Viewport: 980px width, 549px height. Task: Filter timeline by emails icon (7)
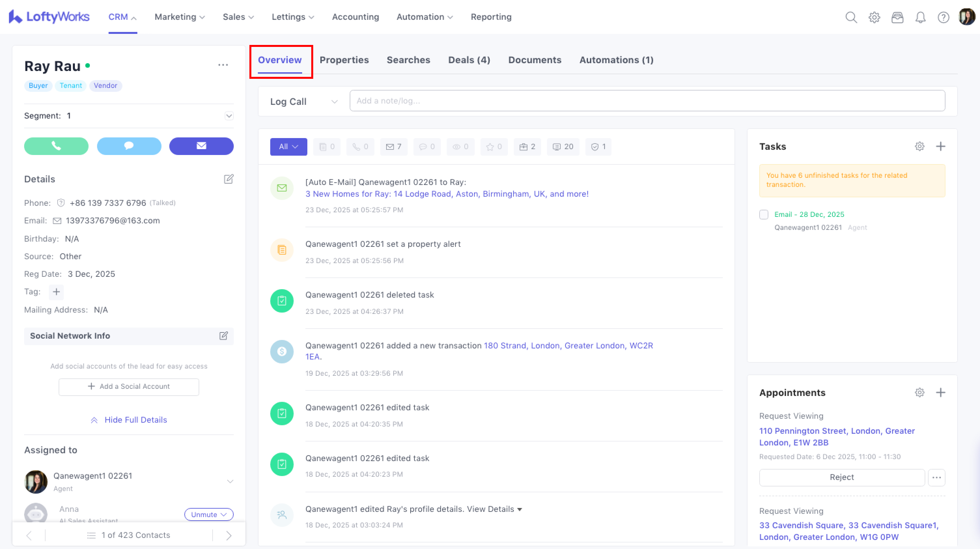coord(394,147)
